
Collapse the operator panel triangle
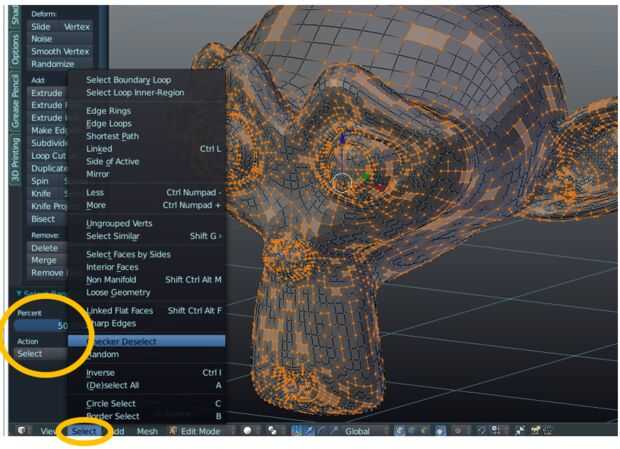(x=19, y=293)
